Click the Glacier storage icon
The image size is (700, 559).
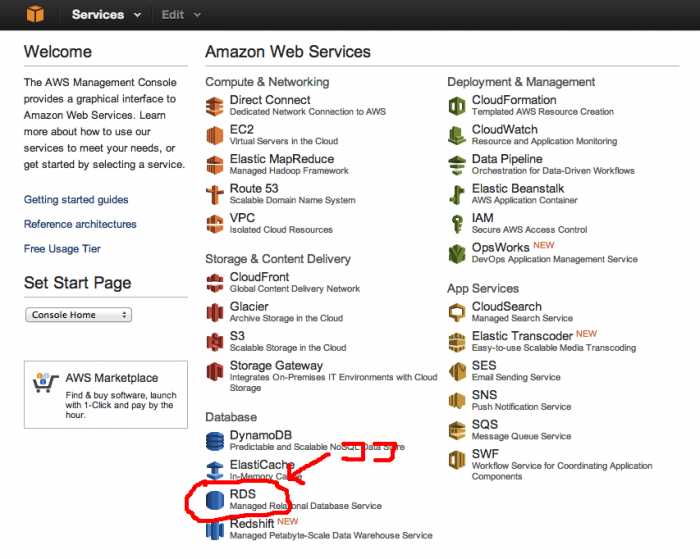coord(215,313)
